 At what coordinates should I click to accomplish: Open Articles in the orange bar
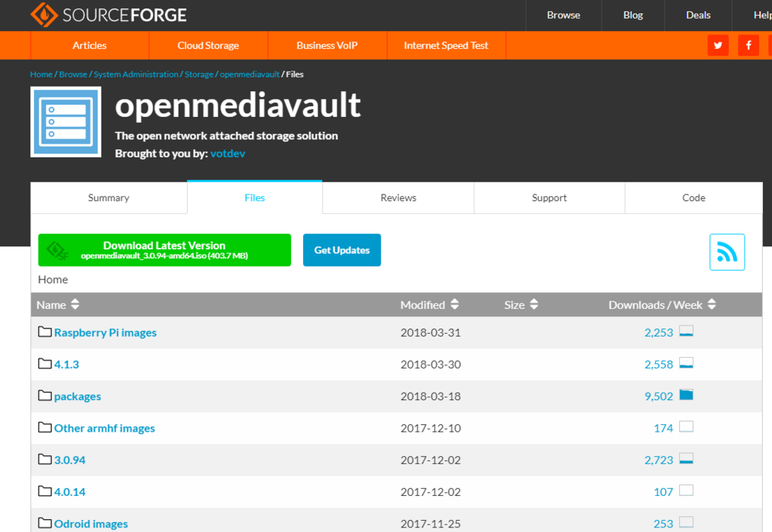(90, 45)
